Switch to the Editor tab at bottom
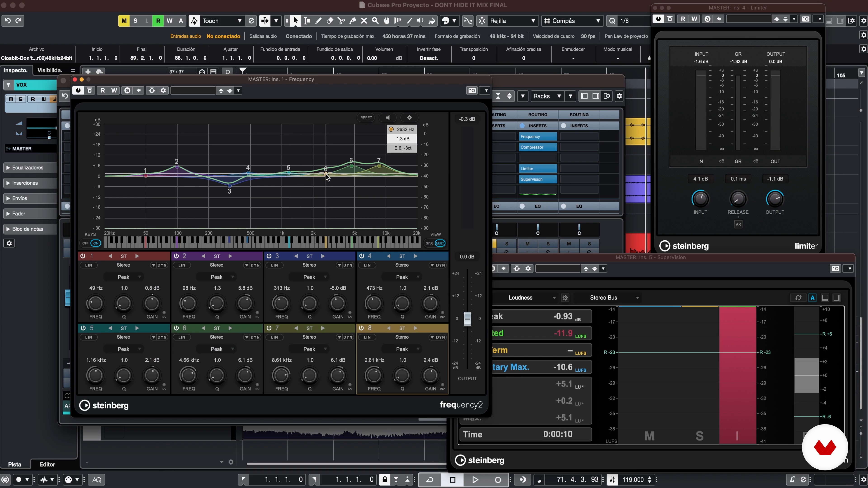868x488 pixels. point(47,465)
